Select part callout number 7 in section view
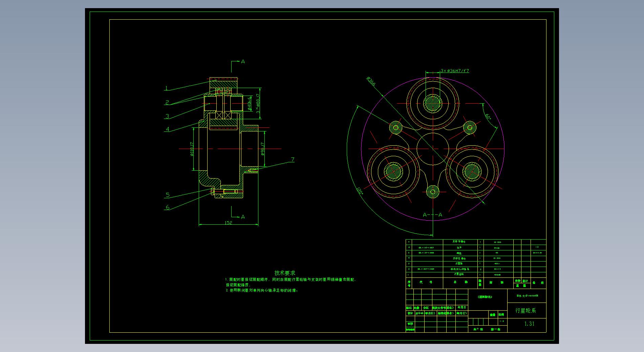 point(293,160)
